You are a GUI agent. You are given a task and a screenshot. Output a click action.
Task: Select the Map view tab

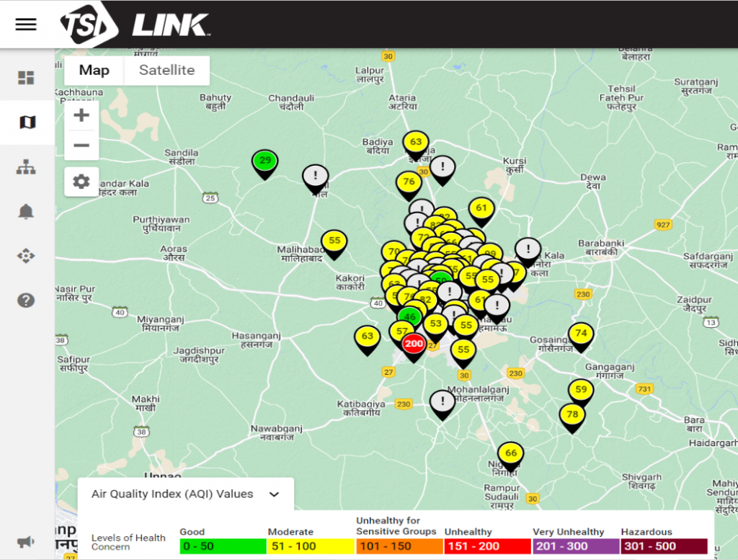94,71
